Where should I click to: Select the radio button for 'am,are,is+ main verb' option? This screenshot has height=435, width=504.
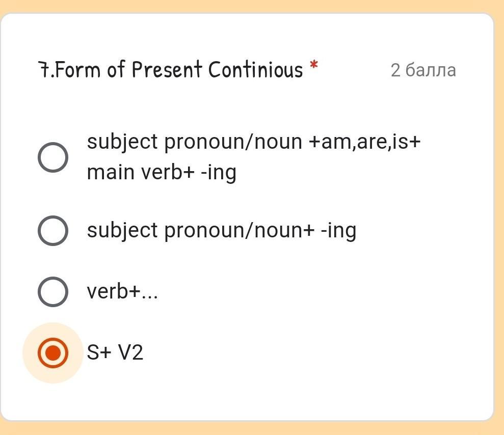coord(53,157)
